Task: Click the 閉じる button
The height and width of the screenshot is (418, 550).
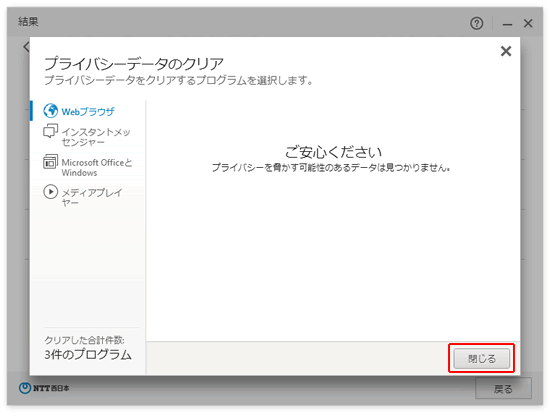Action: coord(482,358)
